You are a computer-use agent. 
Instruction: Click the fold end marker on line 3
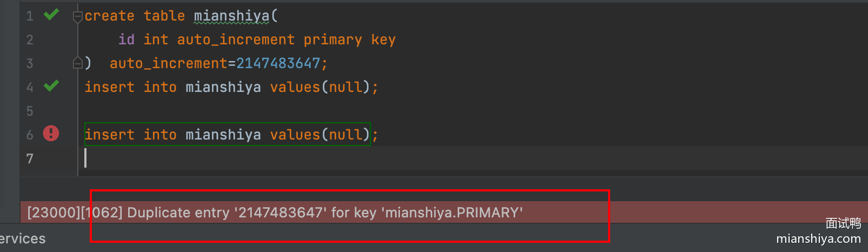point(78,63)
